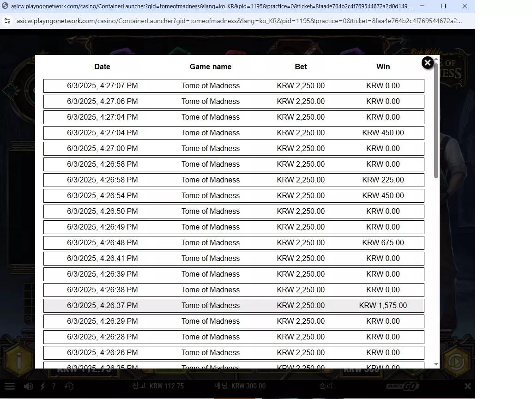Select the 4:26:49 PM history row
532x399 pixels.
pos(234,227)
